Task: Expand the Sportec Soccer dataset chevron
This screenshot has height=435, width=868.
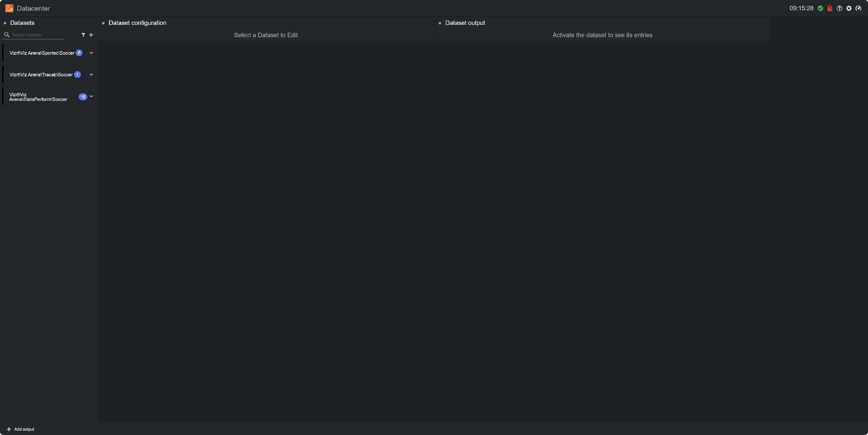Action: coord(91,53)
